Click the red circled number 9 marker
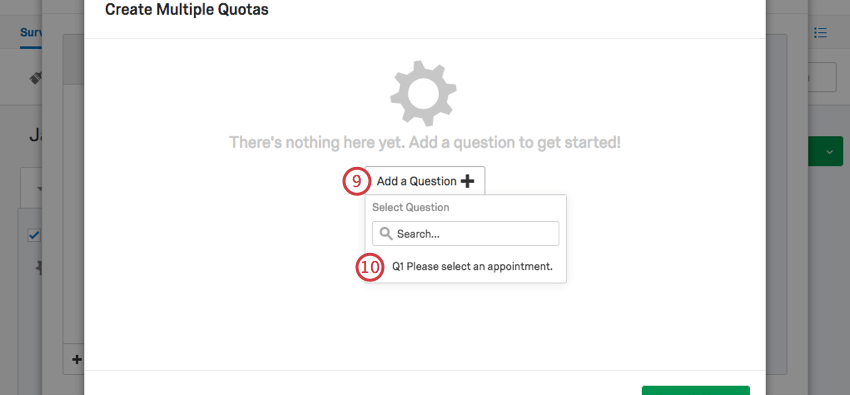The image size is (850, 395). [x=356, y=181]
